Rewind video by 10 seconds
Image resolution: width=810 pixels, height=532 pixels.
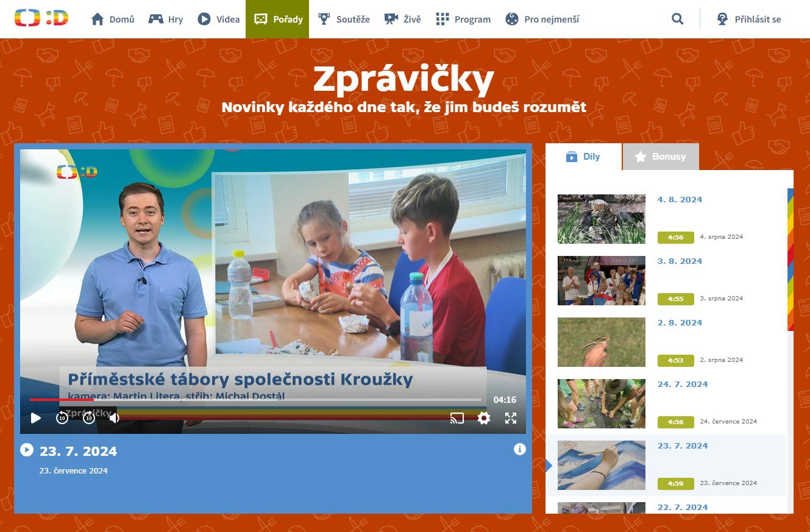coord(62,418)
